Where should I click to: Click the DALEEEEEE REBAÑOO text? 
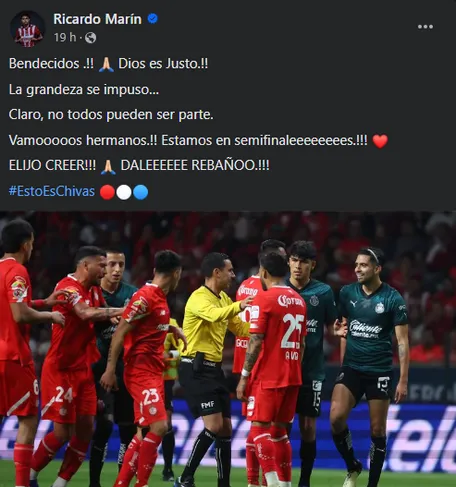[x=195, y=165]
